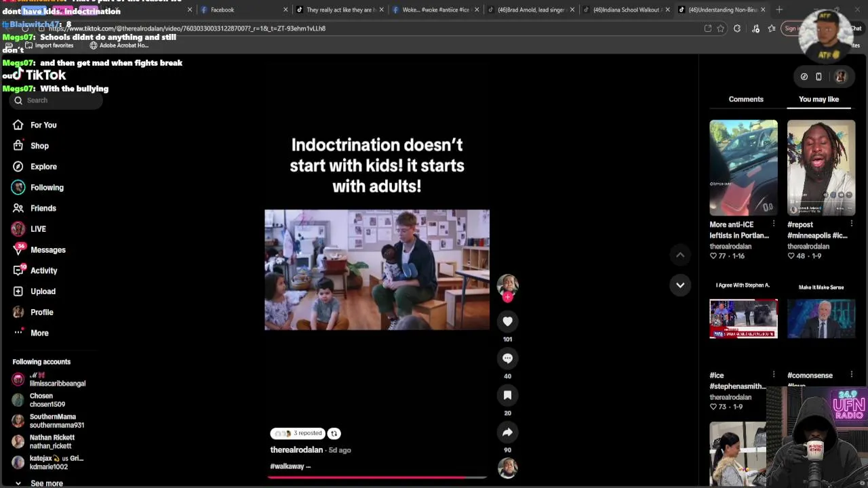The width and height of the screenshot is (868, 488).
Task: Go to your Profile
Action: 33,312
